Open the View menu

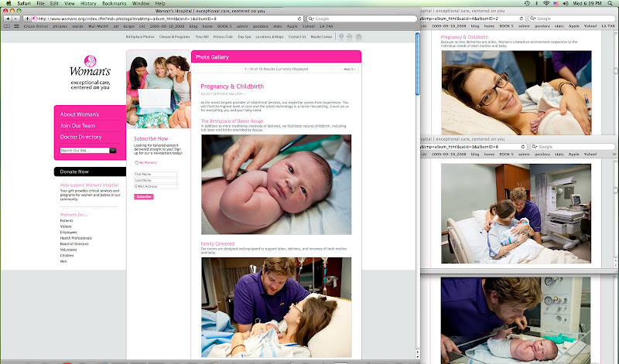point(70,3)
